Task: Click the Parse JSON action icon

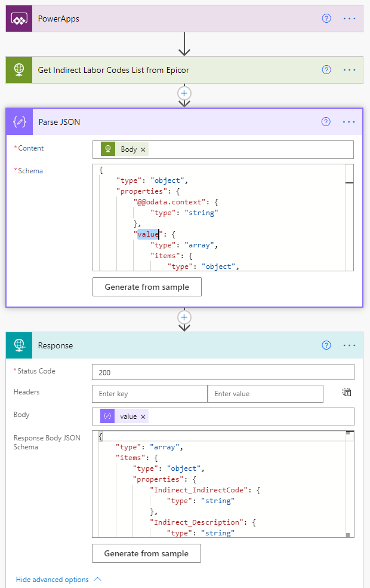Action: (18, 122)
